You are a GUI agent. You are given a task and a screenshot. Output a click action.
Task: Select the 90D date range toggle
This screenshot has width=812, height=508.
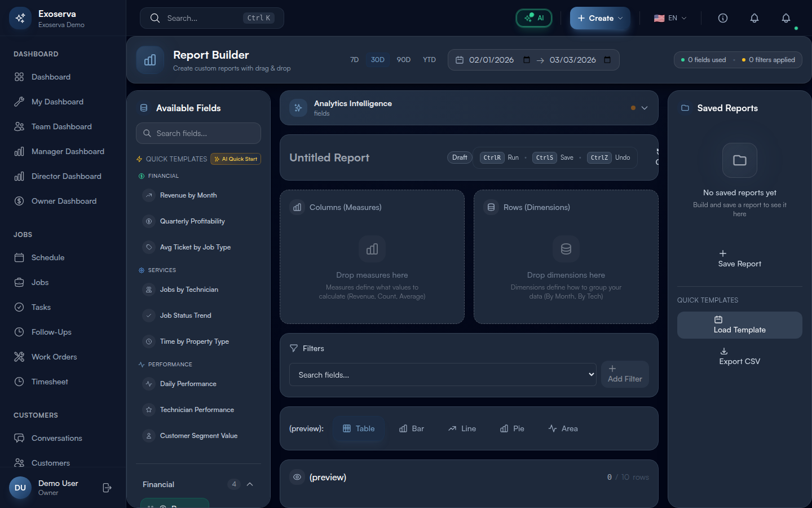(403, 60)
